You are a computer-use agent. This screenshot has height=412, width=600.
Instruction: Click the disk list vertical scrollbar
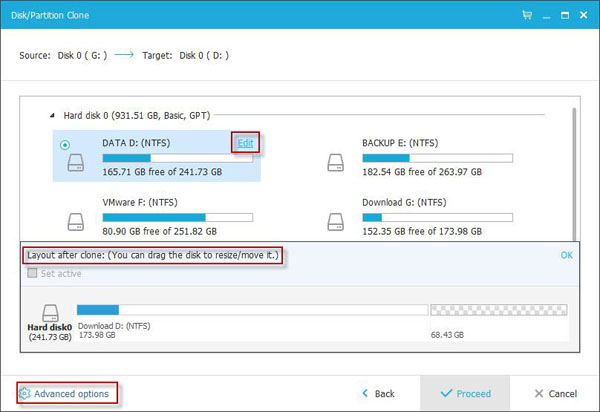(574, 174)
